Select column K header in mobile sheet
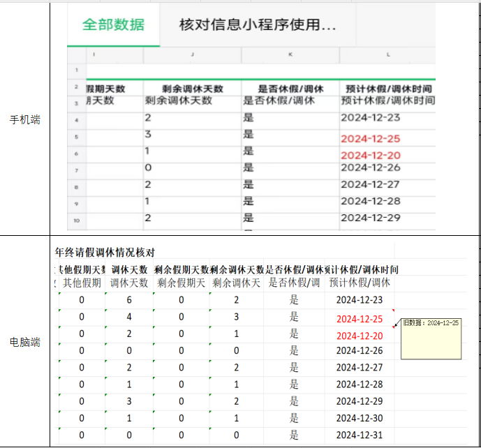This screenshot has width=481, height=448. pos(290,54)
